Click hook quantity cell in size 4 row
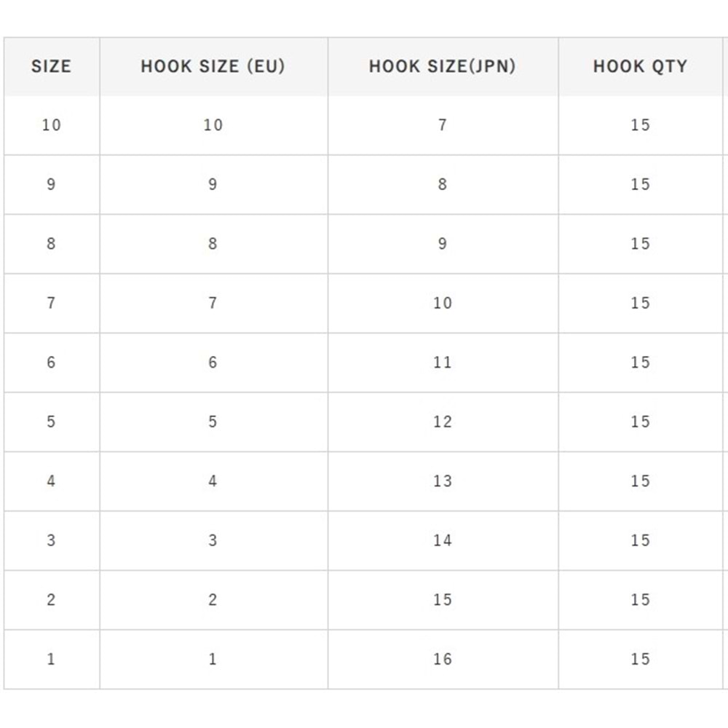 (x=640, y=481)
